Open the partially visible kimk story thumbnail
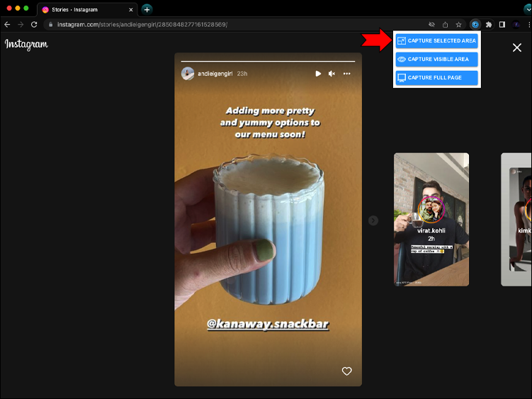532x399 pixels. tap(516, 220)
